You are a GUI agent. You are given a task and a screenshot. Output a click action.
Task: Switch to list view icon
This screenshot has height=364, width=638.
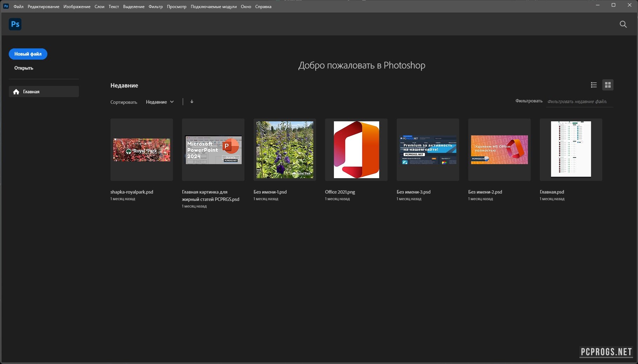pos(593,85)
